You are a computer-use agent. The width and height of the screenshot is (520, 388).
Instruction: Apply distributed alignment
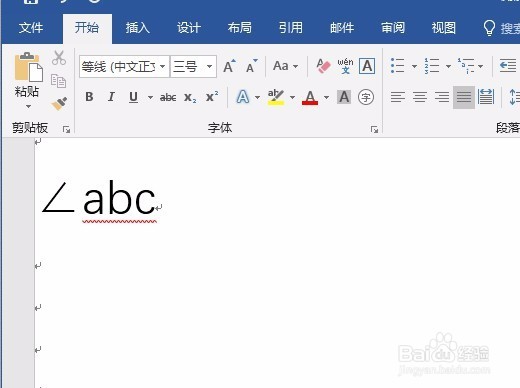coord(486,97)
